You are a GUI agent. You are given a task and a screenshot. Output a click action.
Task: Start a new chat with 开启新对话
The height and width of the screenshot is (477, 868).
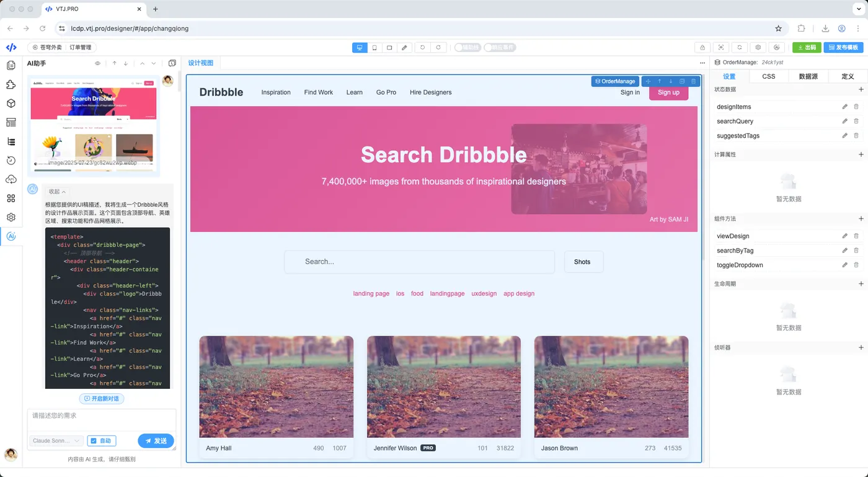[102, 398]
